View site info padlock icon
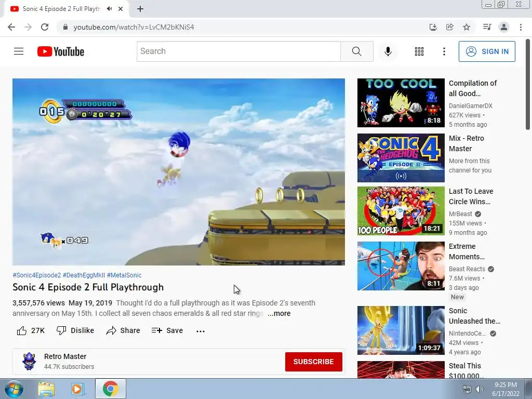This screenshot has width=532, height=399. pyautogui.click(x=65, y=27)
